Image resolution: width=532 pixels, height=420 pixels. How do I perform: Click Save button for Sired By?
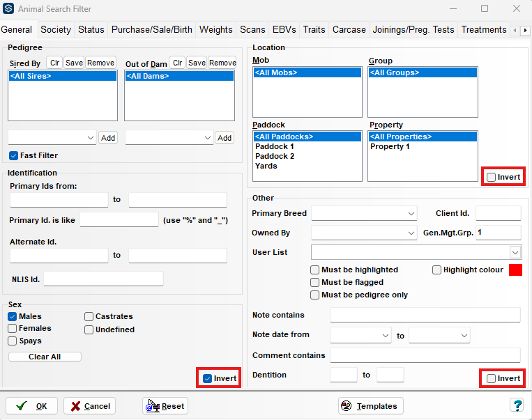(x=74, y=63)
